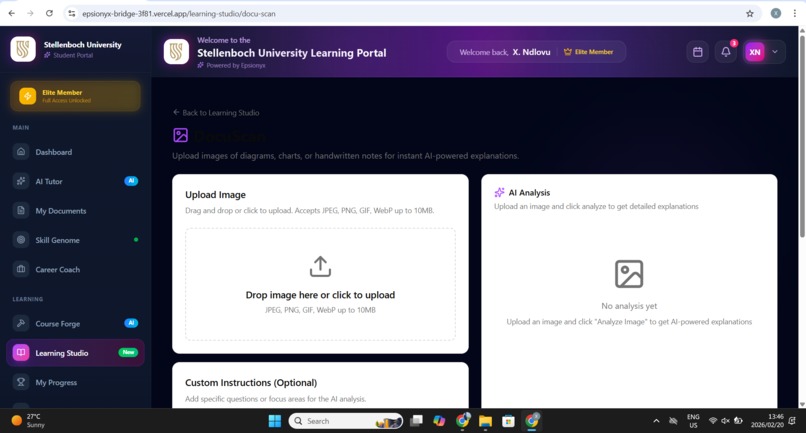806x433 pixels.
Task: Click the Skill Genome target icon
Action: pyautogui.click(x=21, y=240)
